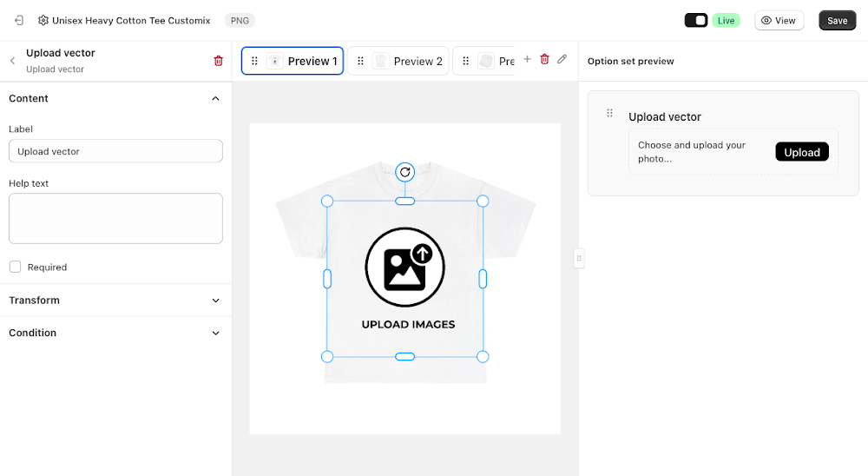Click the exit editor icon
This screenshot has height=476, width=868.
click(x=19, y=21)
